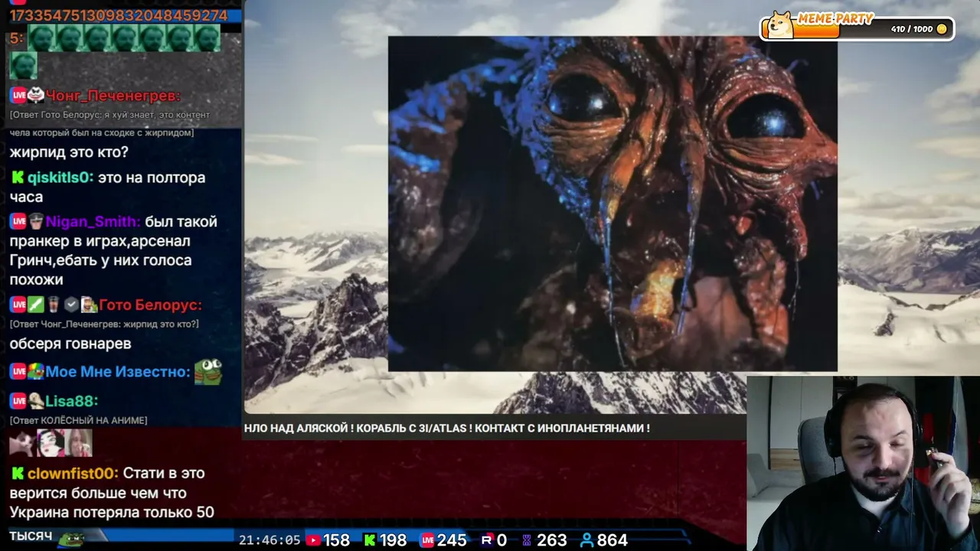Open qiskitls0's chat profile
The image size is (980, 551).
[x=60, y=178]
